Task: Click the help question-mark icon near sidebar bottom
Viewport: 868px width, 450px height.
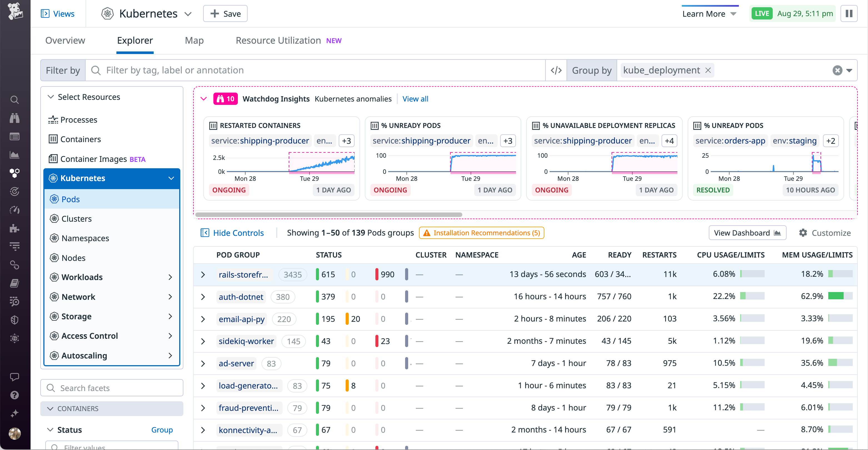Action: (14, 395)
